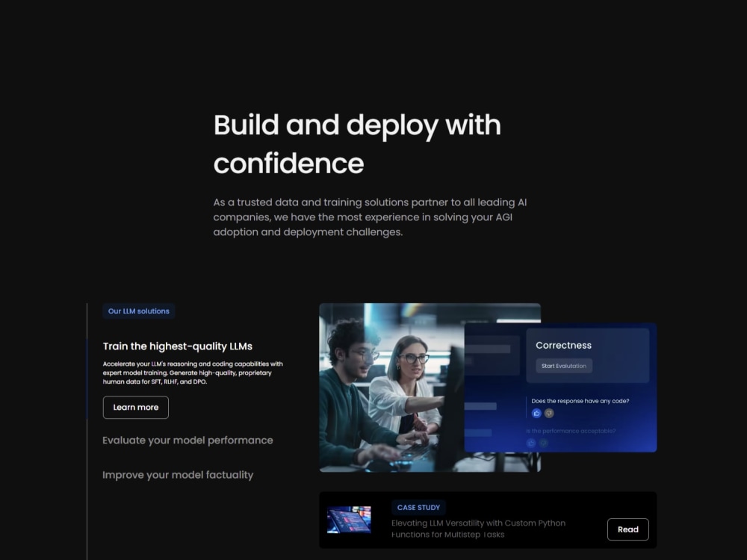The image size is (747, 560).
Task: Open 'Elevating LLM Versatility' case study title
Action: click(478, 529)
